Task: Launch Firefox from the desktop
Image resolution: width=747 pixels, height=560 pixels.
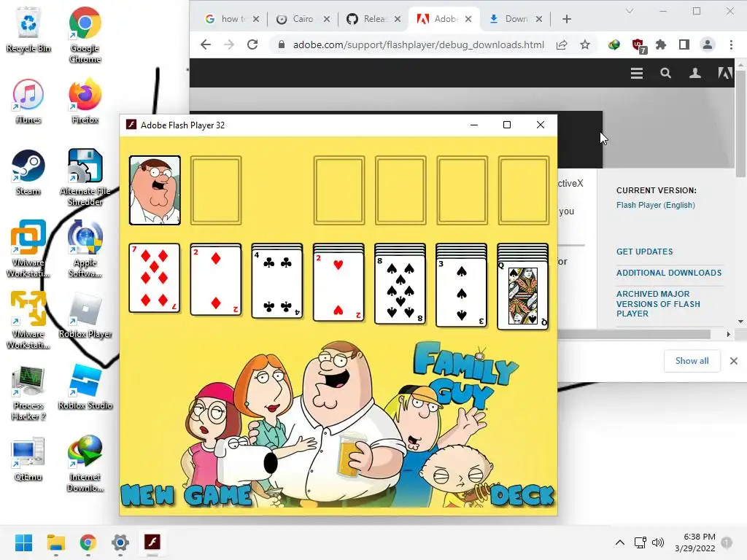Action: [85, 101]
